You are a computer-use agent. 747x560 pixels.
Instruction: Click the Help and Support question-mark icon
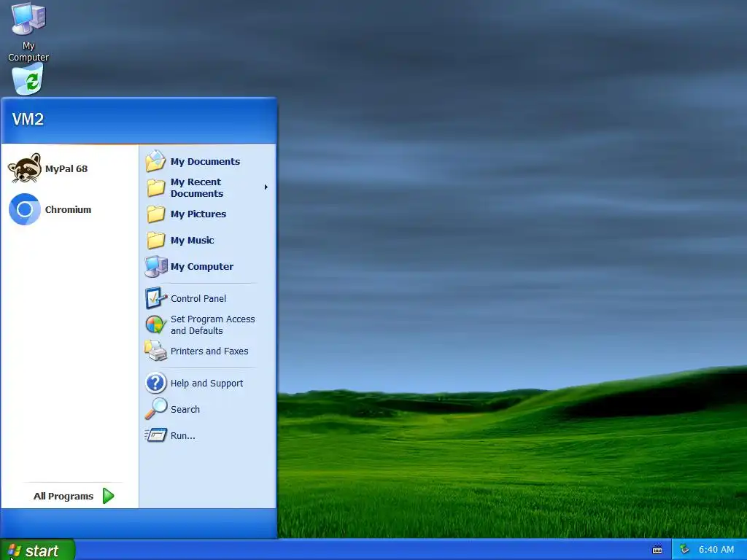pyautogui.click(x=155, y=383)
